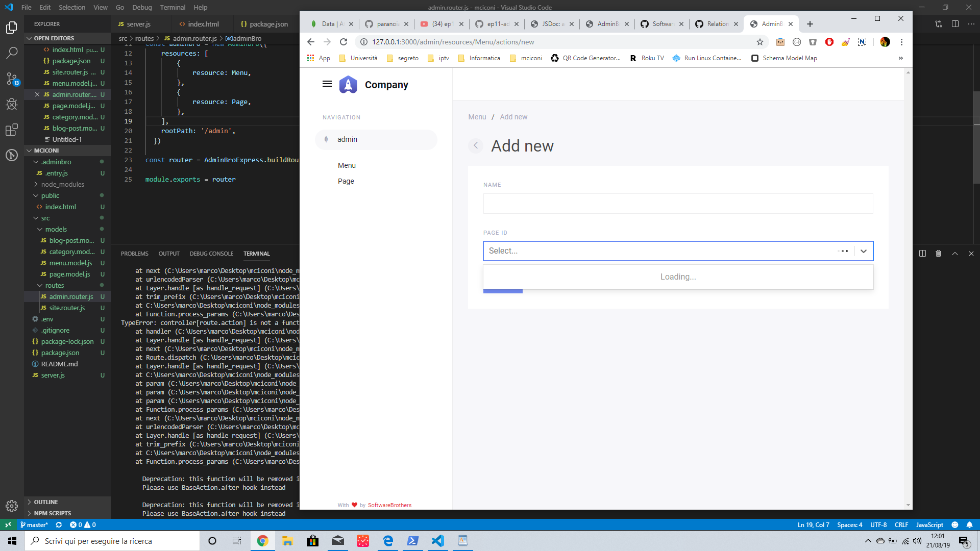This screenshot has height=551, width=980.
Task: Reload the AdminBro page in Chrome
Action: 343,42
